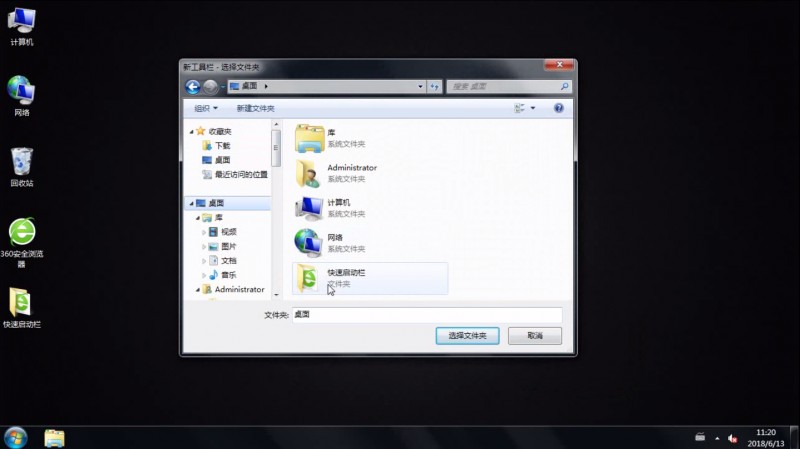Close the 新工具栏 dialog
Image resolution: width=800 pixels, height=449 pixels.
559,65
